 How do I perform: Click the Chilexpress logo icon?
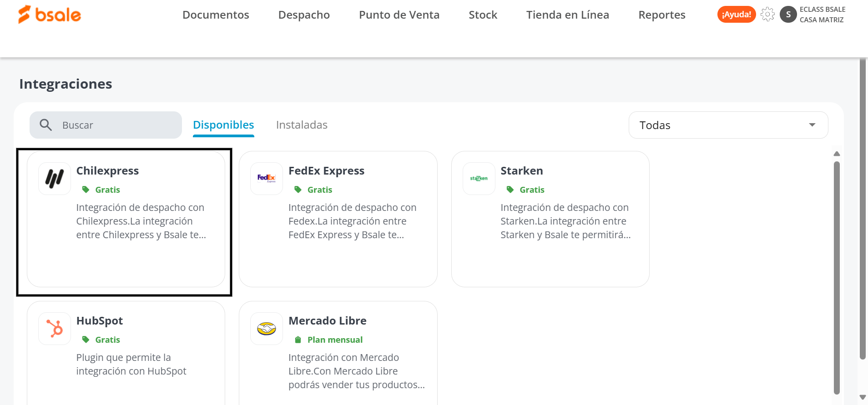point(55,179)
